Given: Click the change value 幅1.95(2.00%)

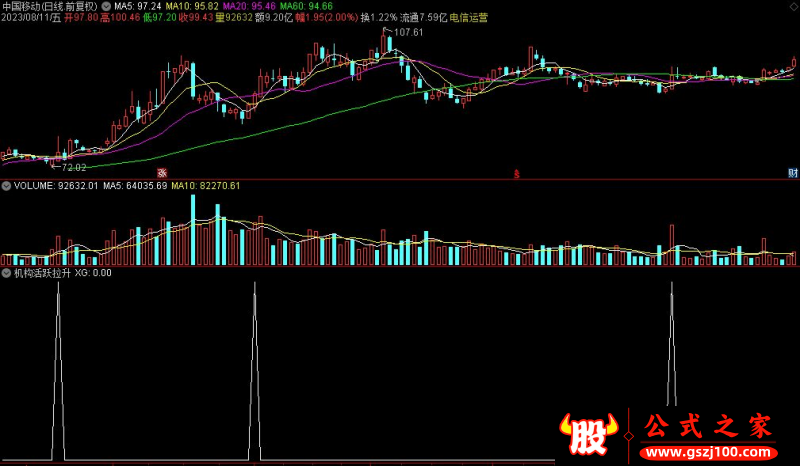Looking at the screenshot, I should (x=327, y=17).
